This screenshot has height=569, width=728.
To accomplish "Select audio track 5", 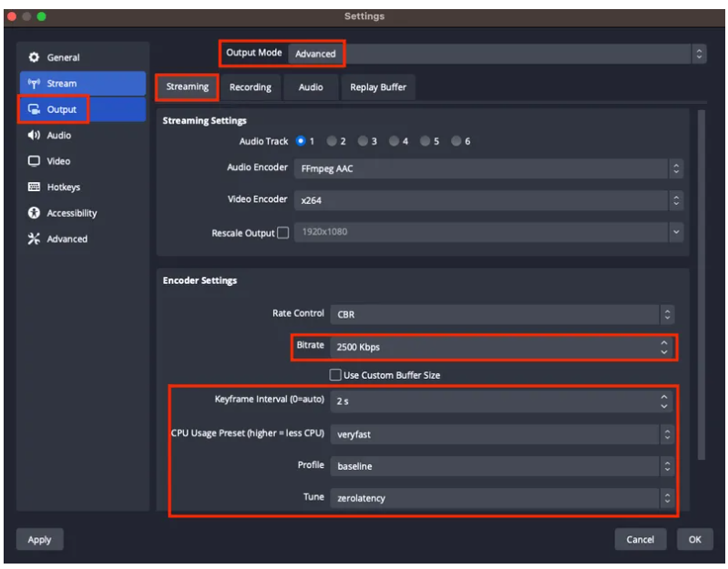I will 425,141.
